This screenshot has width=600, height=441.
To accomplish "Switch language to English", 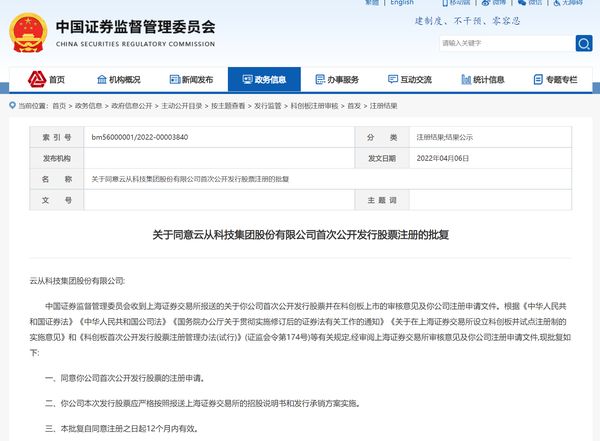I will coord(401,3).
